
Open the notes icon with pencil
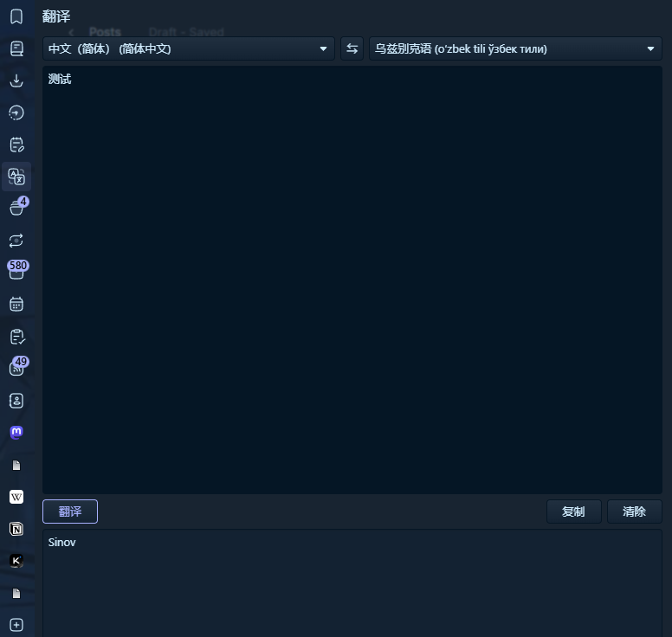(16, 145)
